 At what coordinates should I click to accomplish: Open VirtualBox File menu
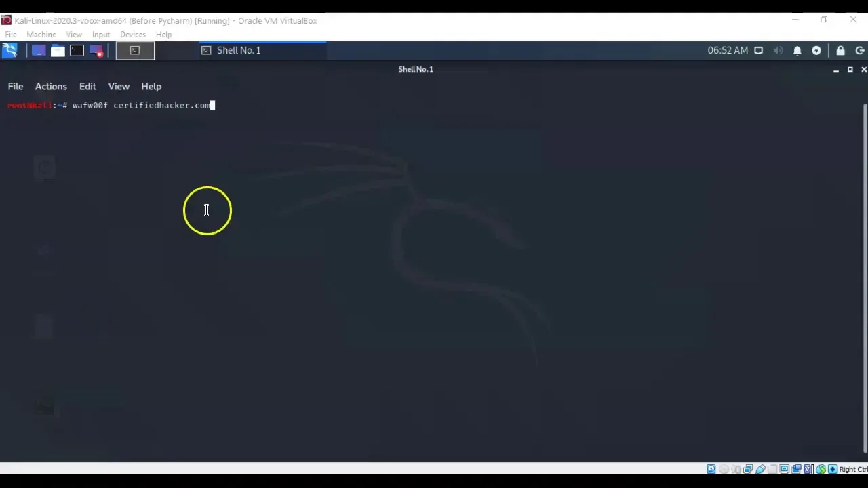tap(11, 35)
